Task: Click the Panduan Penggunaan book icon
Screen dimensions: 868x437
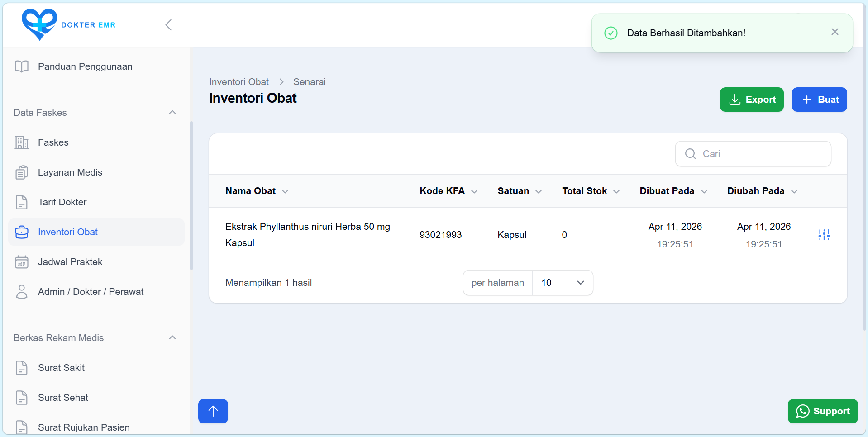Action: point(22,66)
